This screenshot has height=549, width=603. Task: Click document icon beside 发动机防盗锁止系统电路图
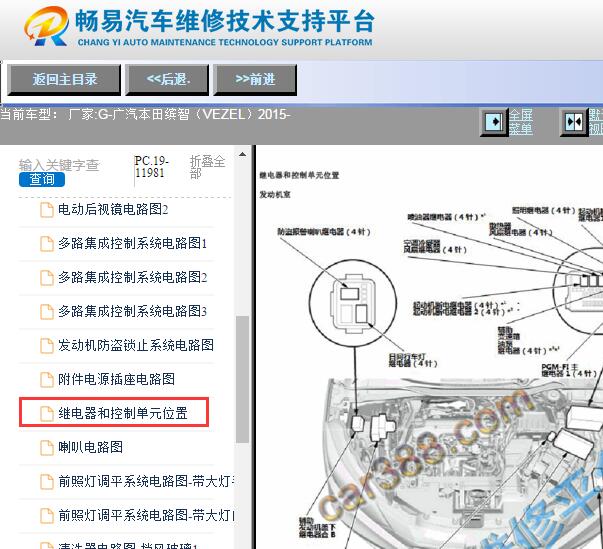click(x=47, y=346)
